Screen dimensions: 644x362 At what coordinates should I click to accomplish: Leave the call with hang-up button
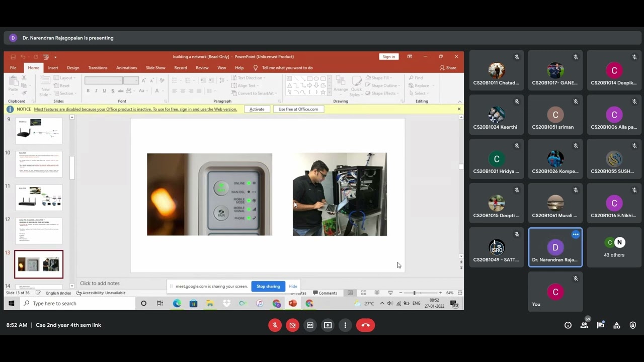tap(366, 325)
